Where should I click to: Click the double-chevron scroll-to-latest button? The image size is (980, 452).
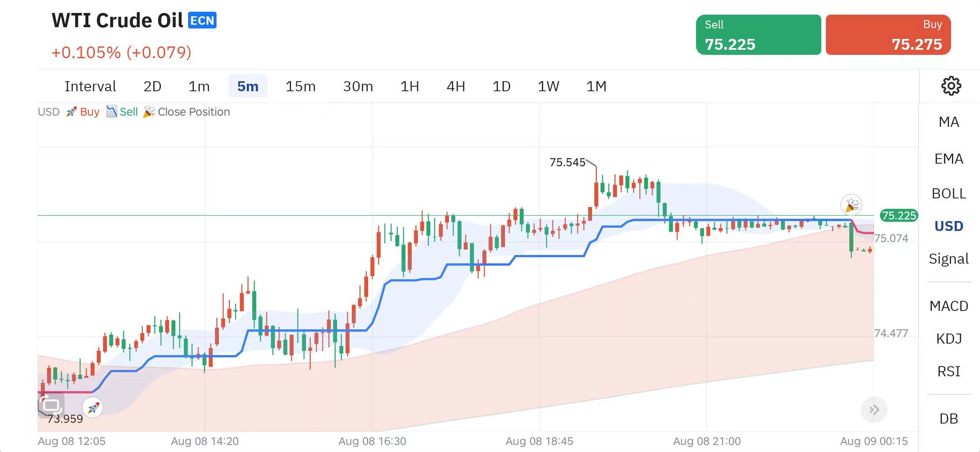pyautogui.click(x=874, y=410)
